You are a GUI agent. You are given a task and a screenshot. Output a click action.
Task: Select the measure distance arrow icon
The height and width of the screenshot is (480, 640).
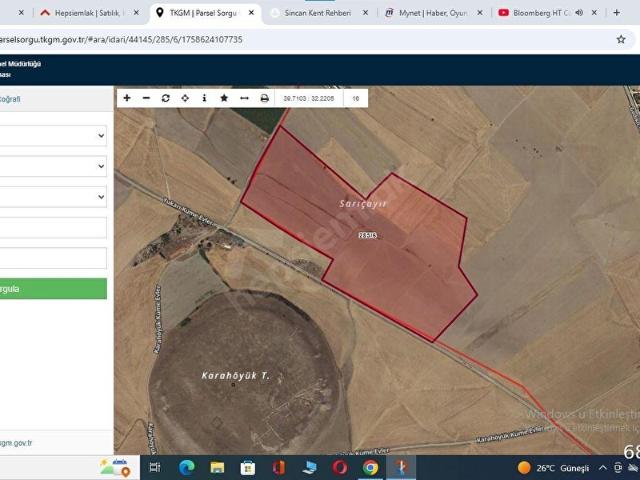pos(244,98)
